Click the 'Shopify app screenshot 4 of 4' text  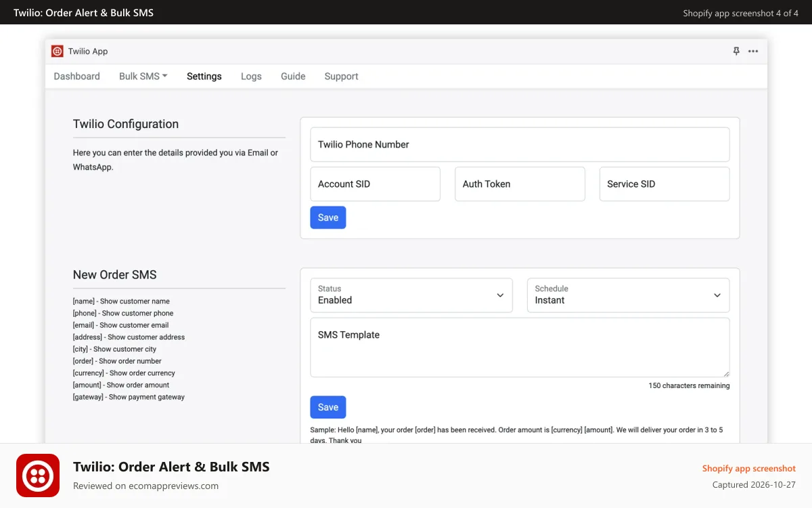click(x=740, y=13)
